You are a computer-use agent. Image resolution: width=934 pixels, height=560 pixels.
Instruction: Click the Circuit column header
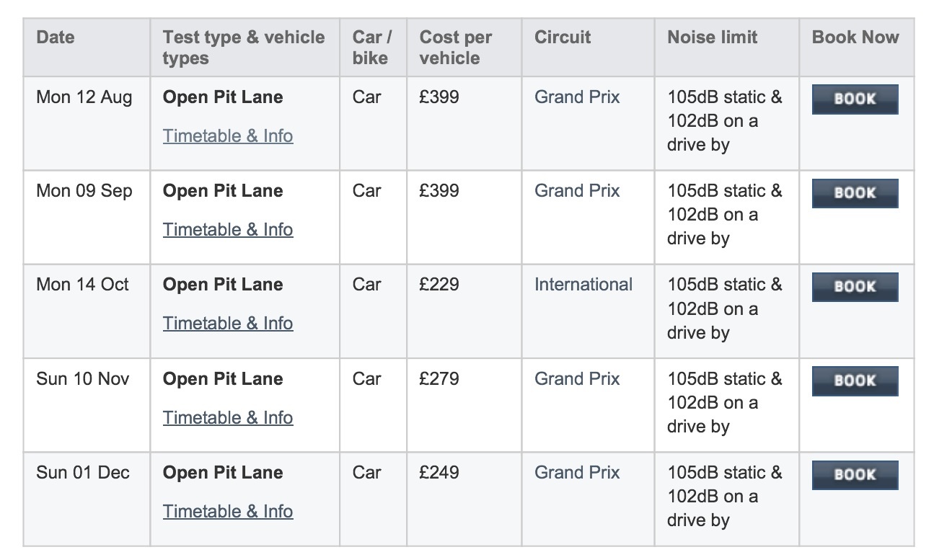563,37
